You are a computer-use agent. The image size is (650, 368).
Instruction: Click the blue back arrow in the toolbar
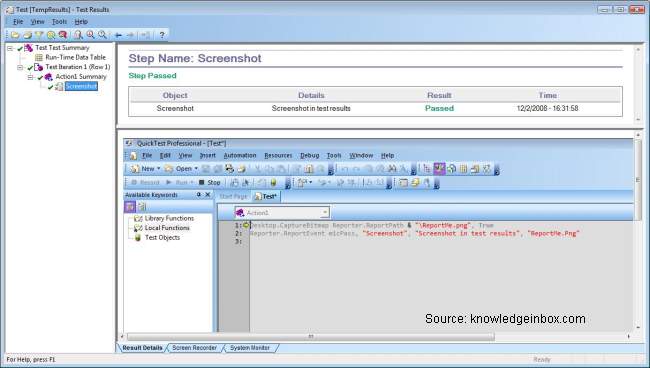(x=119, y=35)
